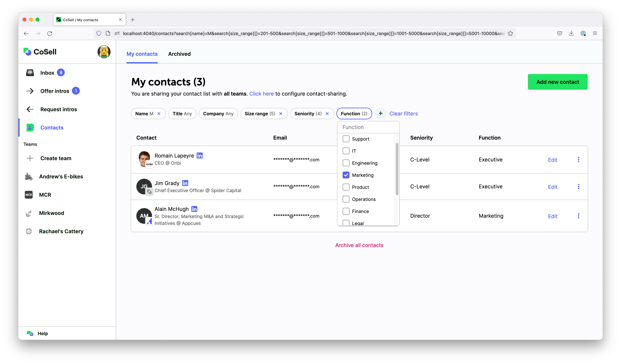Open the user avatar profile picture
Image resolution: width=621 pixels, height=364 pixels.
[104, 52]
